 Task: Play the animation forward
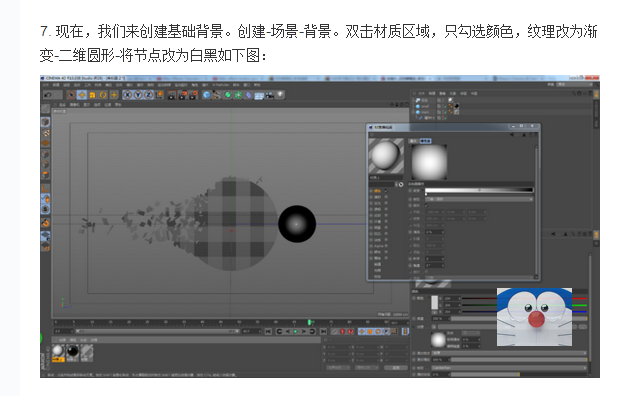pos(296,331)
